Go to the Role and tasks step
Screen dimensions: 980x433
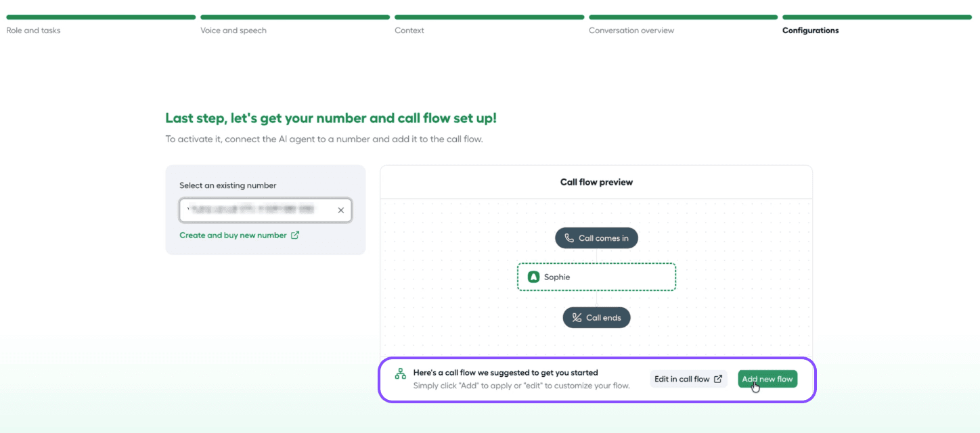point(33,30)
